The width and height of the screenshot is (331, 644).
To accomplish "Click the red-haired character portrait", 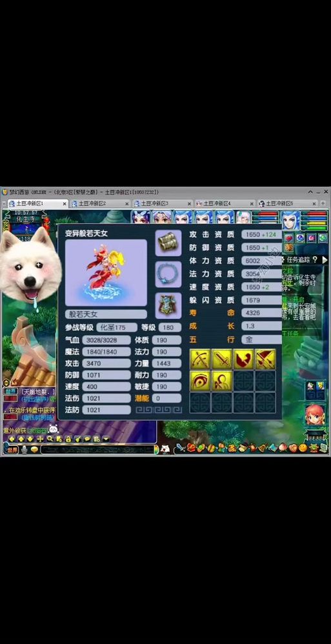I will point(315,414).
